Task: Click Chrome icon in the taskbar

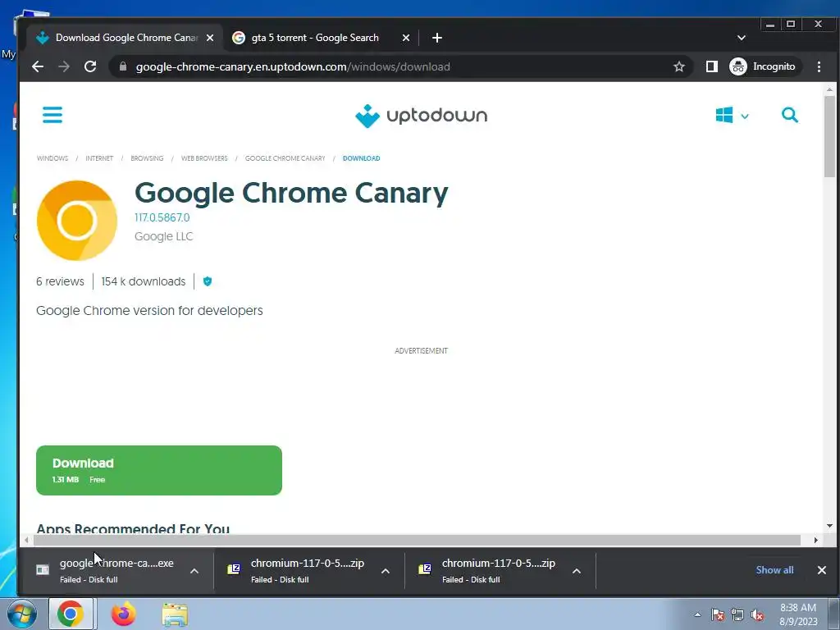Action: [x=71, y=614]
